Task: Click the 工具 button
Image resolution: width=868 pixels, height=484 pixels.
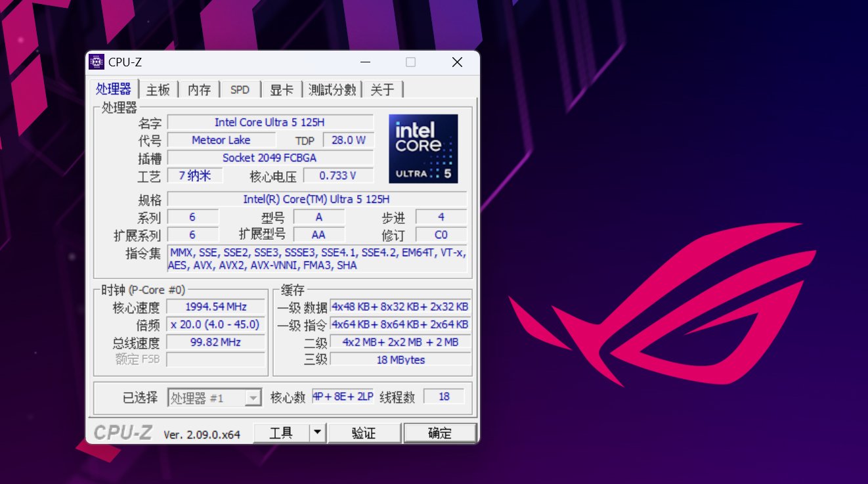Action: coord(281,433)
